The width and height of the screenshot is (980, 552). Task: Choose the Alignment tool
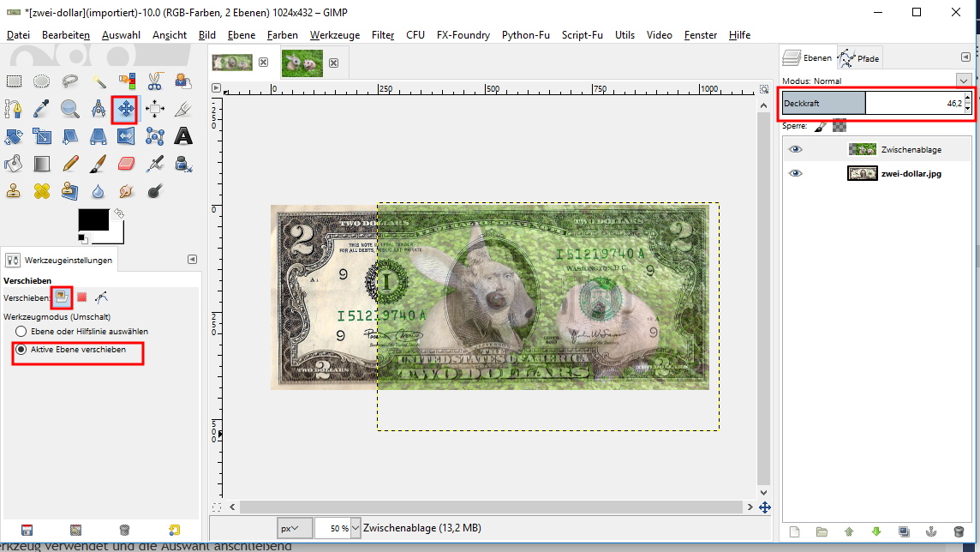(155, 110)
